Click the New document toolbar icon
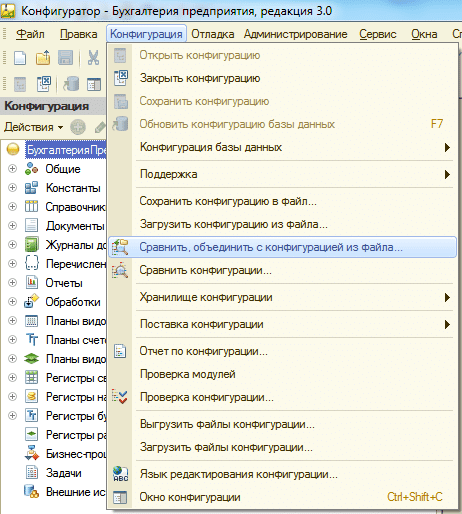462x514 pixels. pos(20,57)
